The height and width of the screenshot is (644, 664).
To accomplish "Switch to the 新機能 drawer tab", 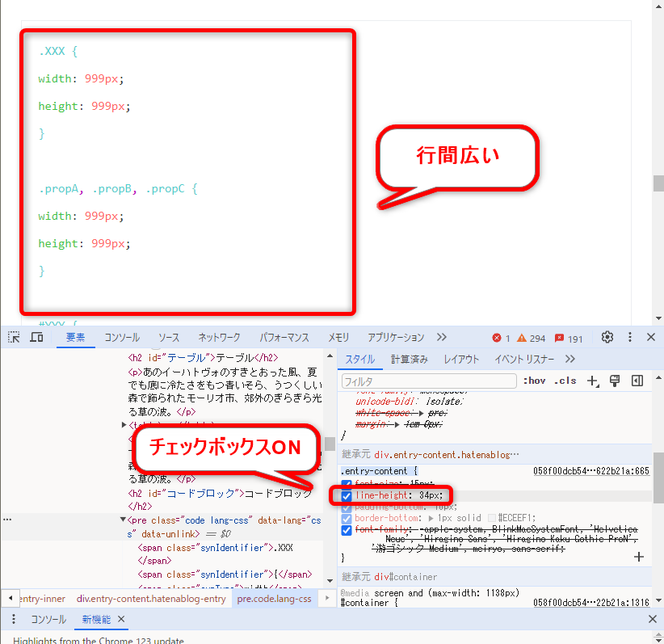I will pos(96,620).
